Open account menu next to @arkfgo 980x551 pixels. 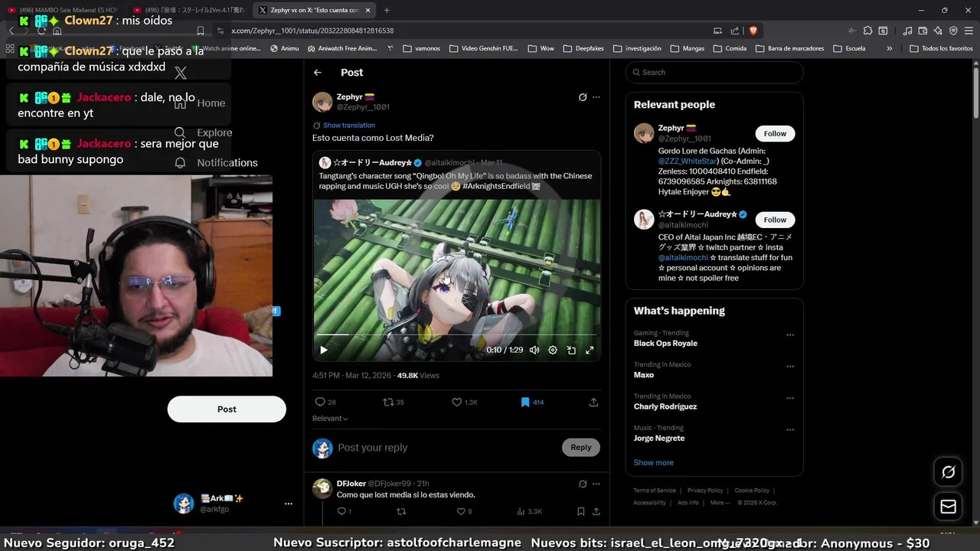[x=289, y=504]
